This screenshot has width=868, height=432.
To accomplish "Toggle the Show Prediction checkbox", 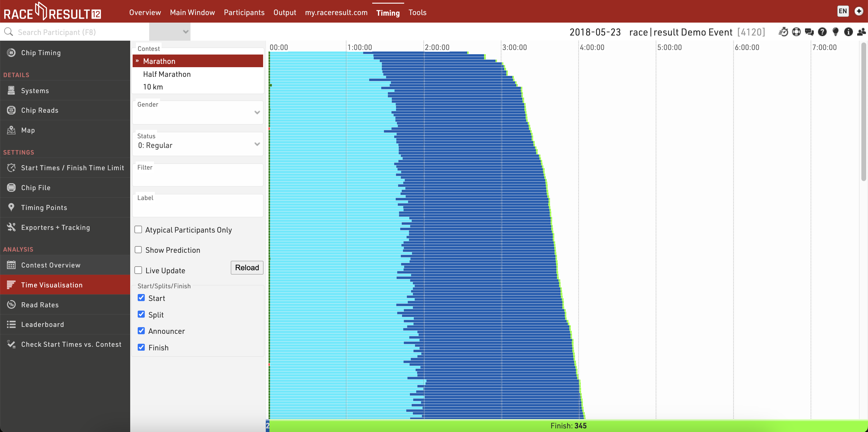I will pos(138,250).
